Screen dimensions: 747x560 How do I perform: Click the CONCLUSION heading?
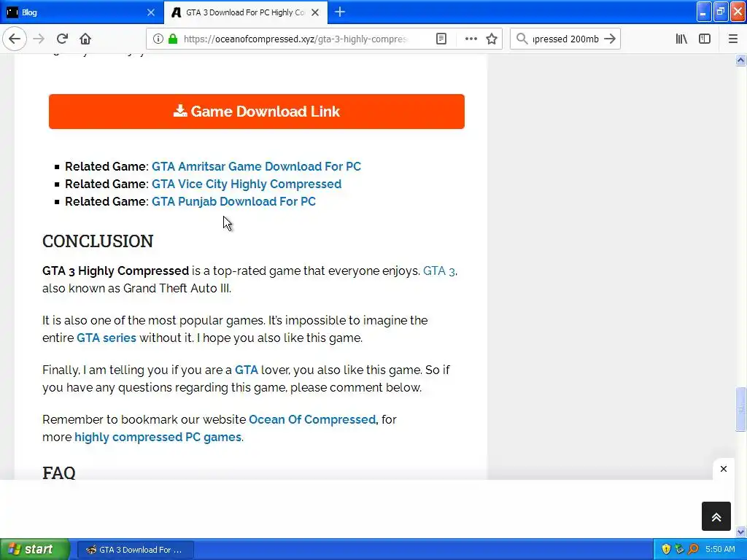pos(98,241)
